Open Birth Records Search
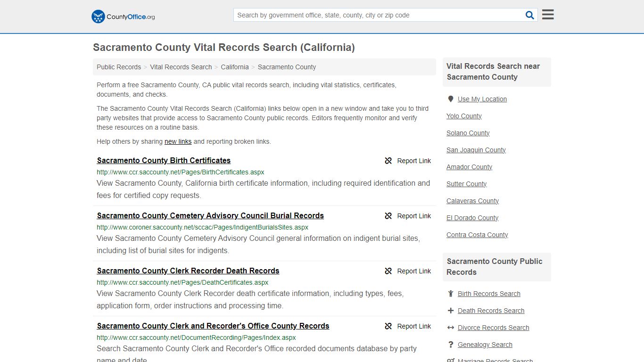 (x=489, y=294)
